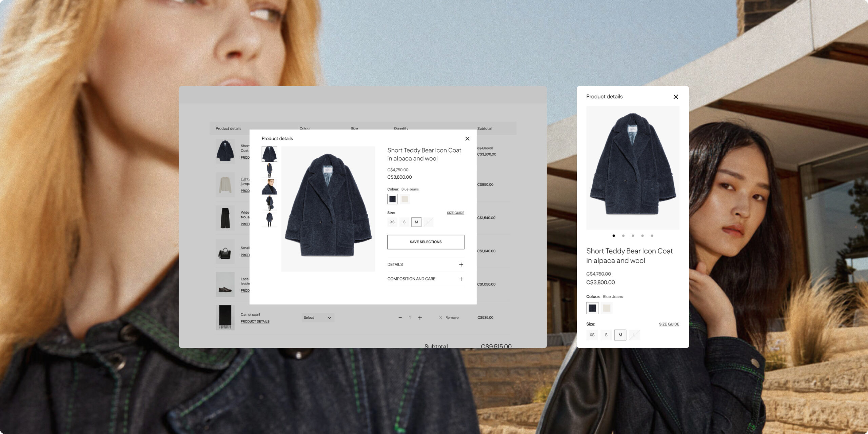
Task: Select crossed-out size L in mobile panel
Action: (634, 335)
